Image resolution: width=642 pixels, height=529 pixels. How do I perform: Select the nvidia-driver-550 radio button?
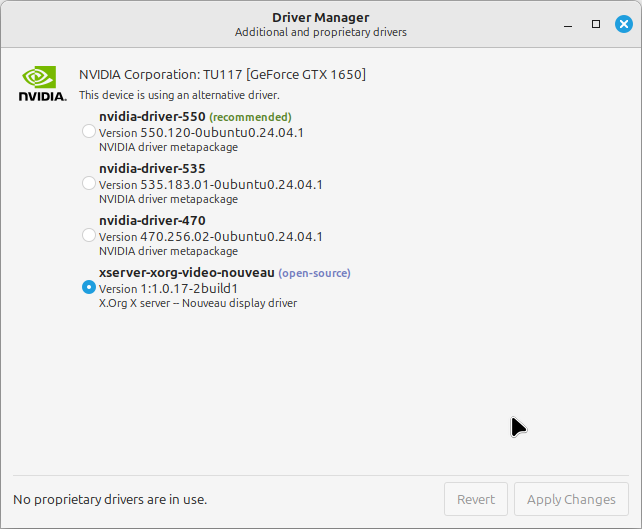click(89, 131)
